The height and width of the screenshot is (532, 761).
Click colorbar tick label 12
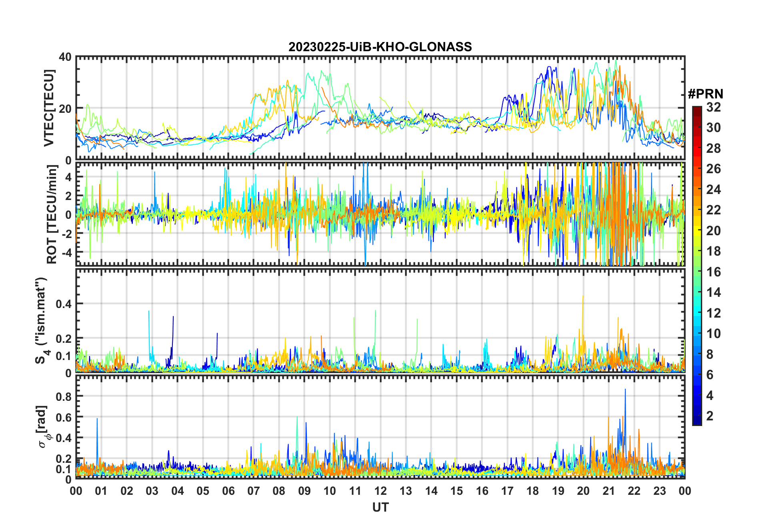point(713,313)
